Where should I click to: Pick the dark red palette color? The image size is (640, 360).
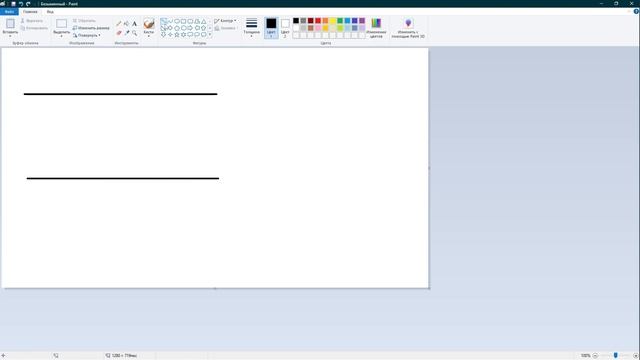311,20
